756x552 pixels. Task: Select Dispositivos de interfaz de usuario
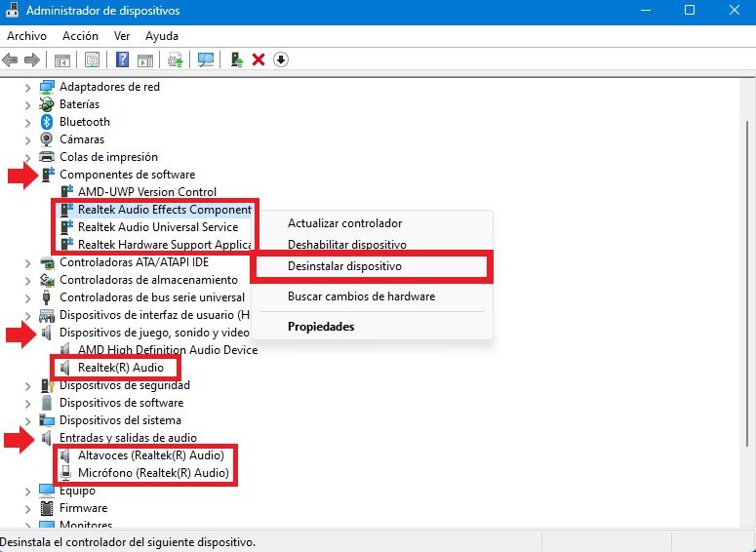click(154, 315)
